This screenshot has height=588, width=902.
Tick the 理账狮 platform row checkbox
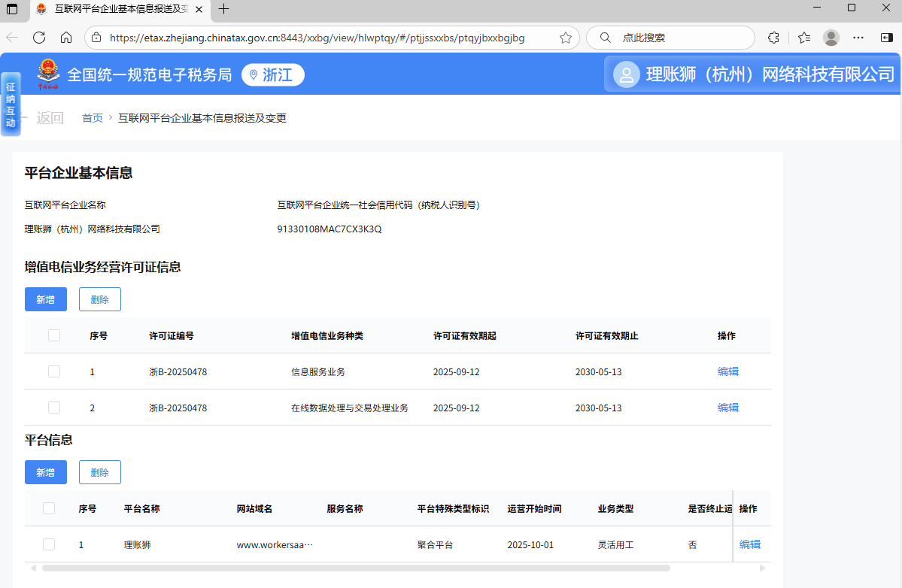tap(49, 544)
